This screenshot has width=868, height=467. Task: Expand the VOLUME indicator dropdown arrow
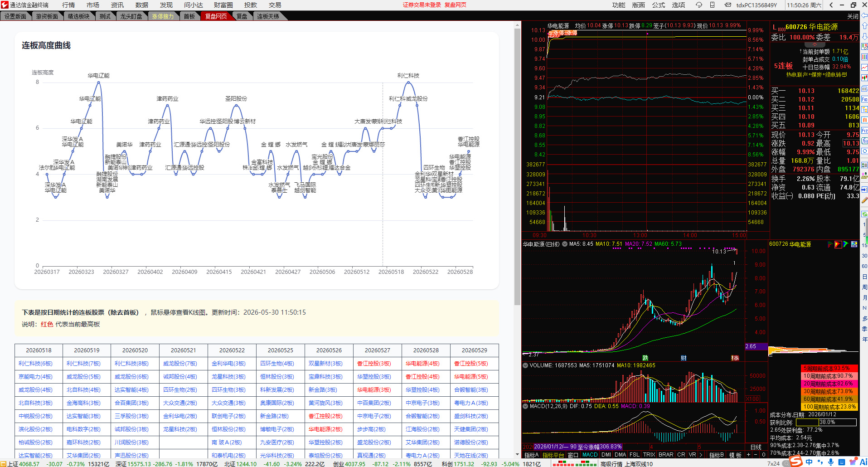tap(525, 365)
